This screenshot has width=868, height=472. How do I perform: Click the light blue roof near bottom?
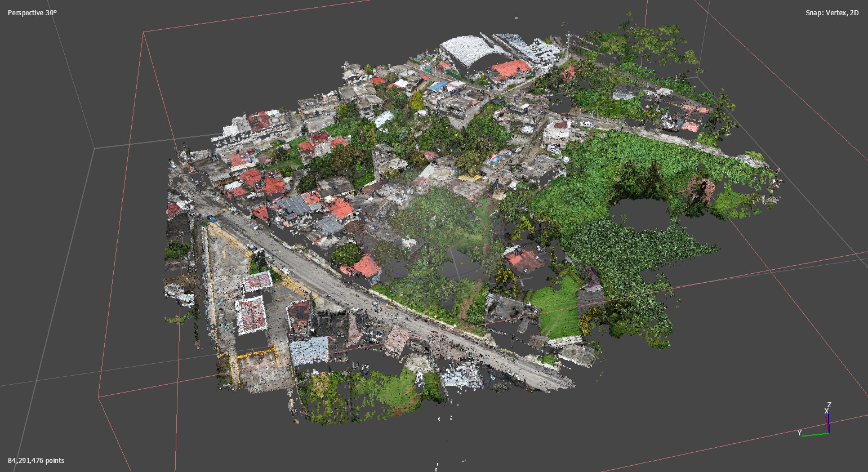[309, 350]
